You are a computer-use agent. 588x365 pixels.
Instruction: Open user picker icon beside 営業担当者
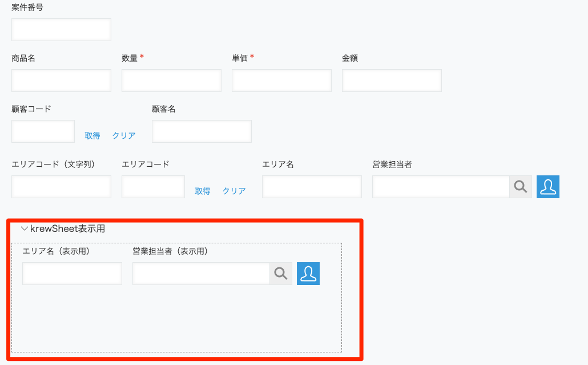pos(548,187)
